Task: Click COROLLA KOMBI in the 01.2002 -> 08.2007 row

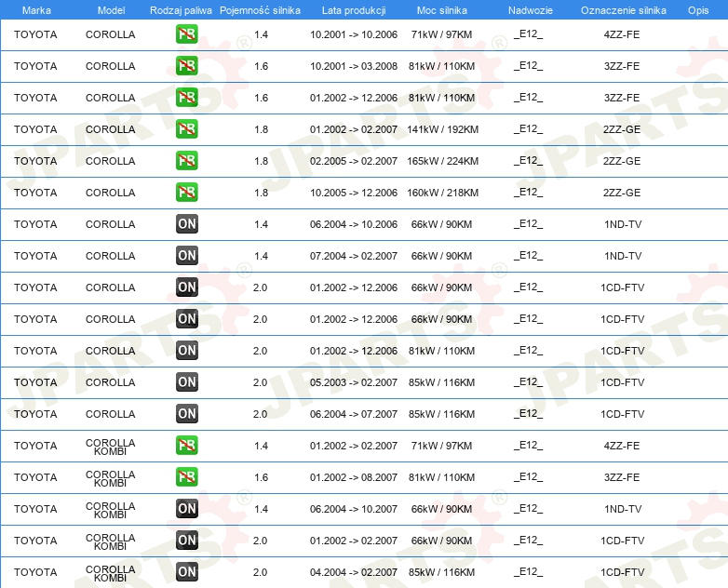Action: pos(111,478)
